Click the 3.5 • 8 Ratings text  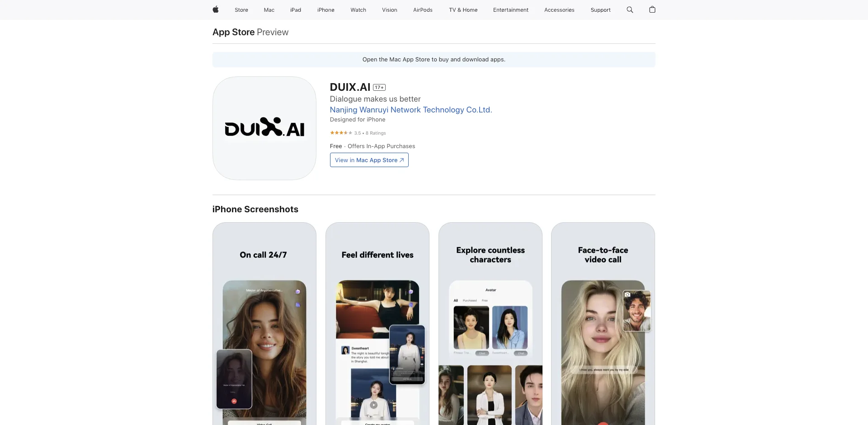[x=370, y=133]
